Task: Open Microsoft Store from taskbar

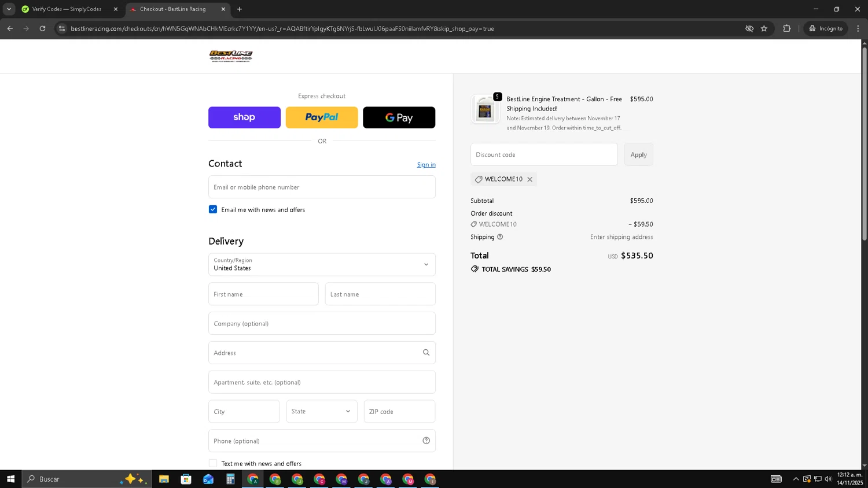Action: coord(186,479)
